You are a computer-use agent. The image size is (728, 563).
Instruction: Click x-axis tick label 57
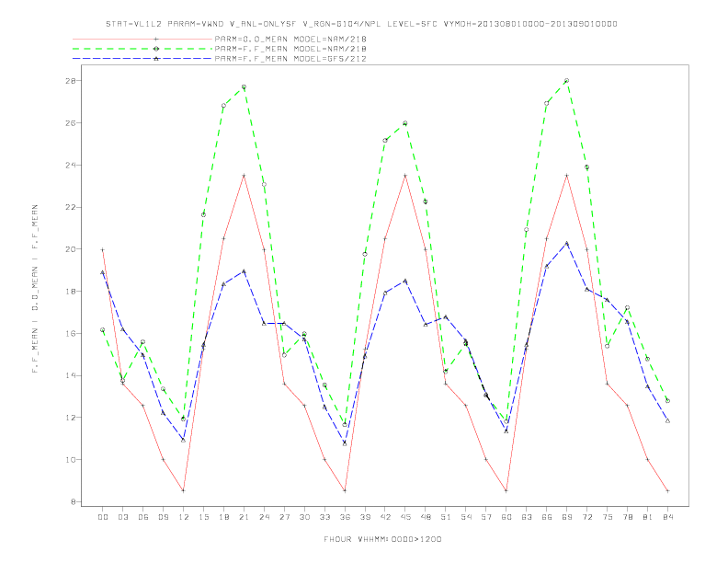click(486, 517)
